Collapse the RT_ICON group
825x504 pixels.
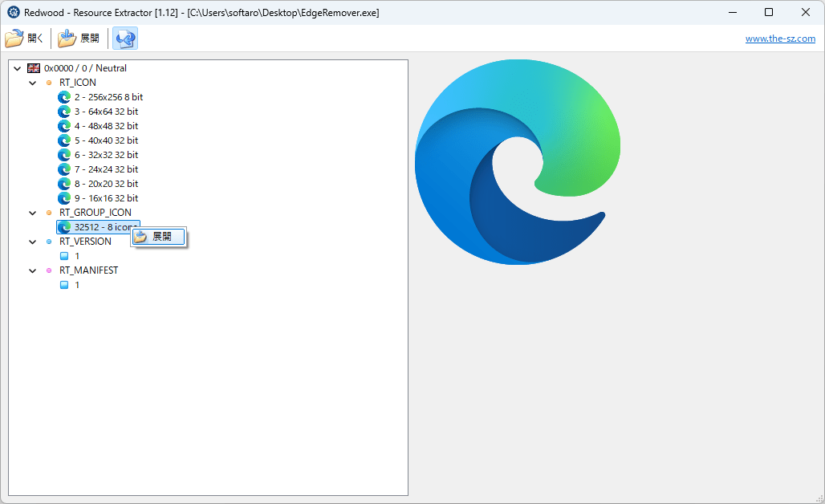click(x=33, y=83)
